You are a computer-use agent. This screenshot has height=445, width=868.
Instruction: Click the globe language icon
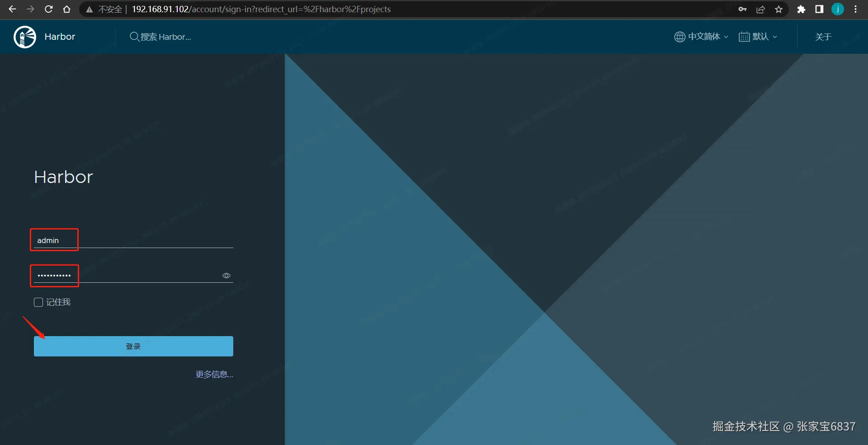pos(679,37)
